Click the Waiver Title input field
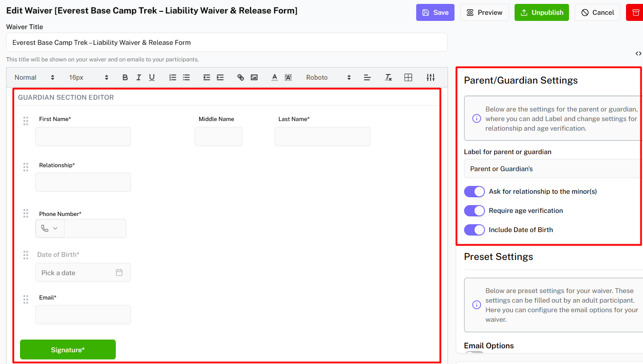This screenshot has width=643, height=364. pyautogui.click(x=226, y=43)
